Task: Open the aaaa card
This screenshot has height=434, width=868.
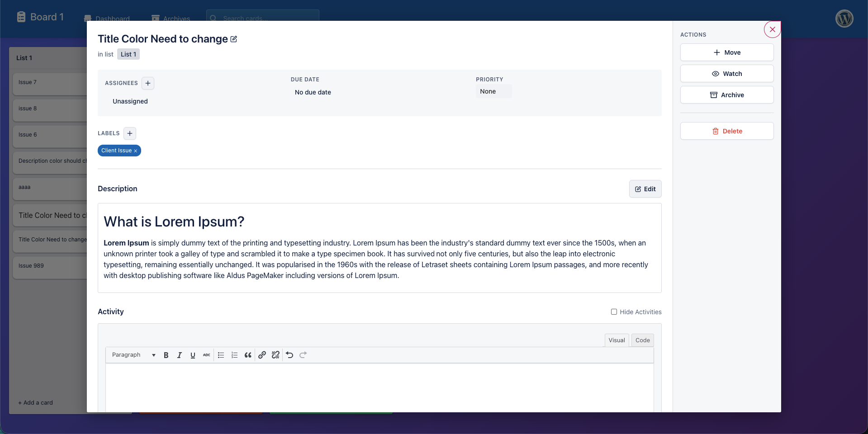Action: point(50,189)
